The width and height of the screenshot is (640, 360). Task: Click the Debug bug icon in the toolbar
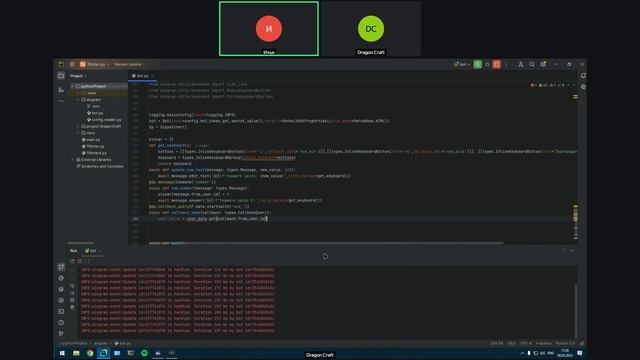(487, 64)
